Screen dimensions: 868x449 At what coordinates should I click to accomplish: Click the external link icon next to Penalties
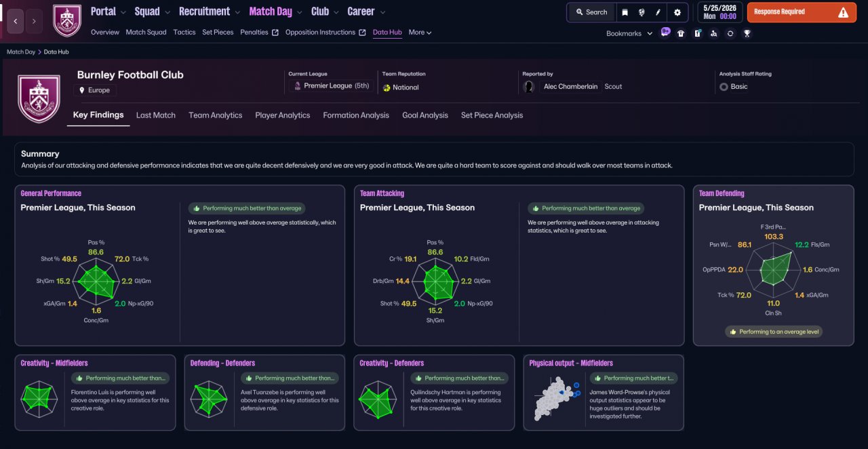pyautogui.click(x=275, y=33)
